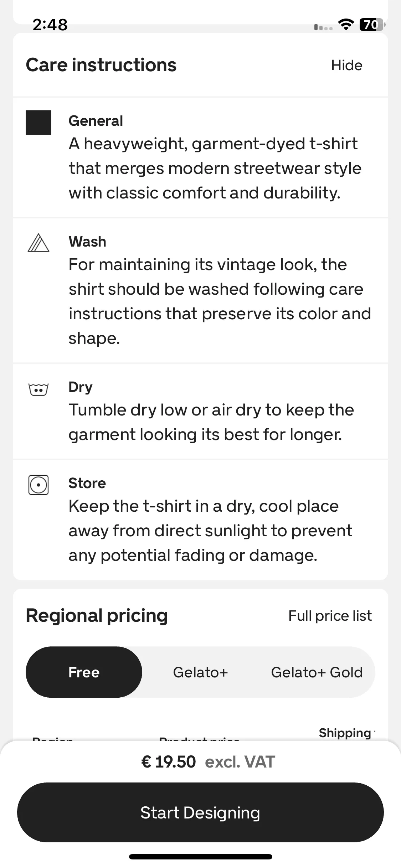The width and height of the screenshot is (401, 868).
Task: Tap the wash tub Dry icon
Action: pos(38,389)
